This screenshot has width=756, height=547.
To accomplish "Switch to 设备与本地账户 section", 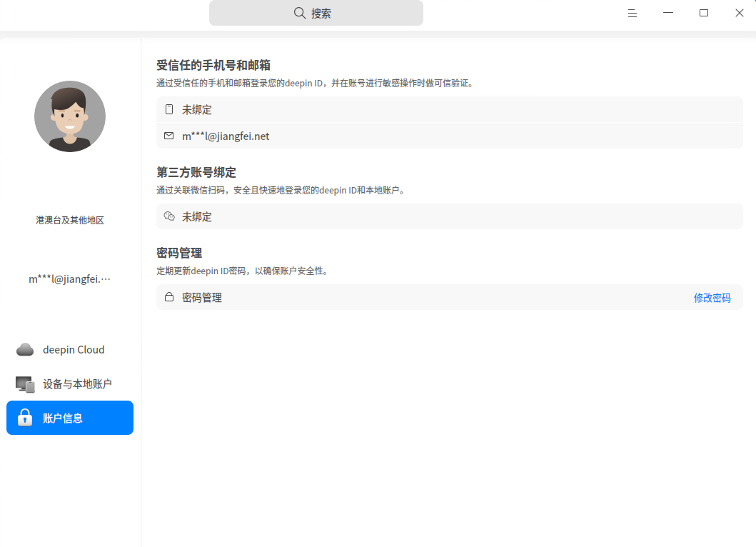I will point(70,384).
